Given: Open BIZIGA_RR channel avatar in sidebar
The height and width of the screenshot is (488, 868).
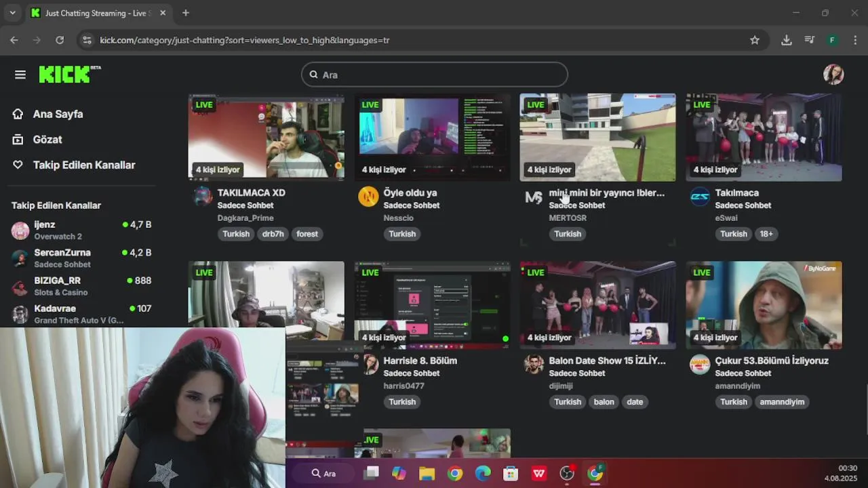Looking at the screenshot, I should [20, 286].
